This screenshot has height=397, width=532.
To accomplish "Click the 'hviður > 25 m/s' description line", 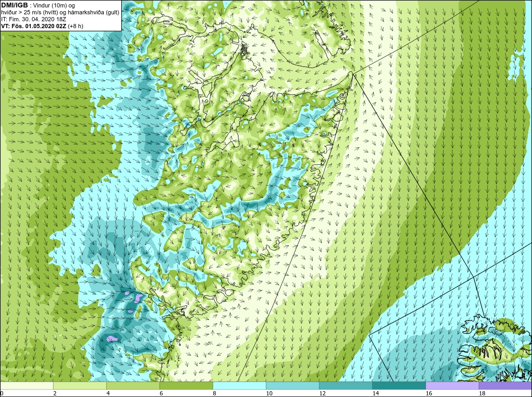I will (x=60, y=12).
